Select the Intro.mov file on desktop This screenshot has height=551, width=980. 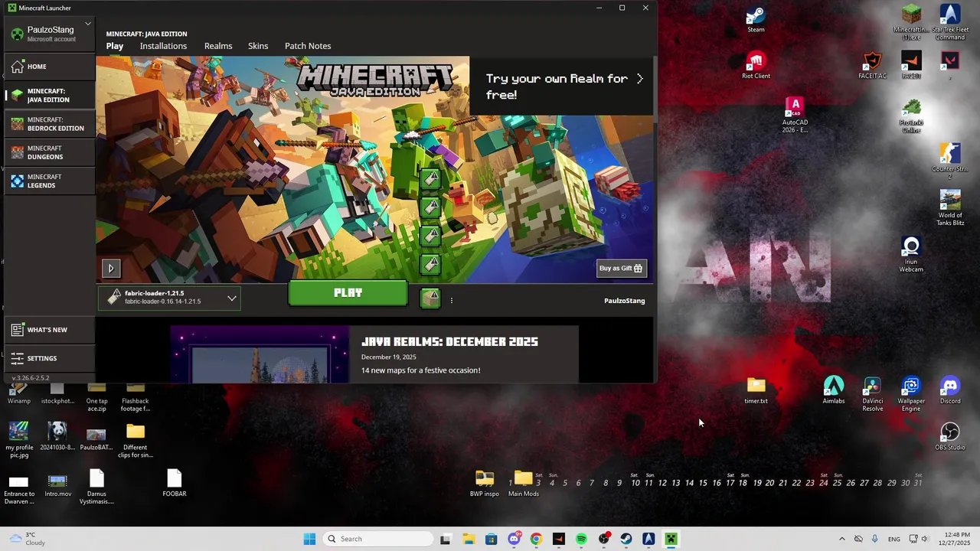57,484
